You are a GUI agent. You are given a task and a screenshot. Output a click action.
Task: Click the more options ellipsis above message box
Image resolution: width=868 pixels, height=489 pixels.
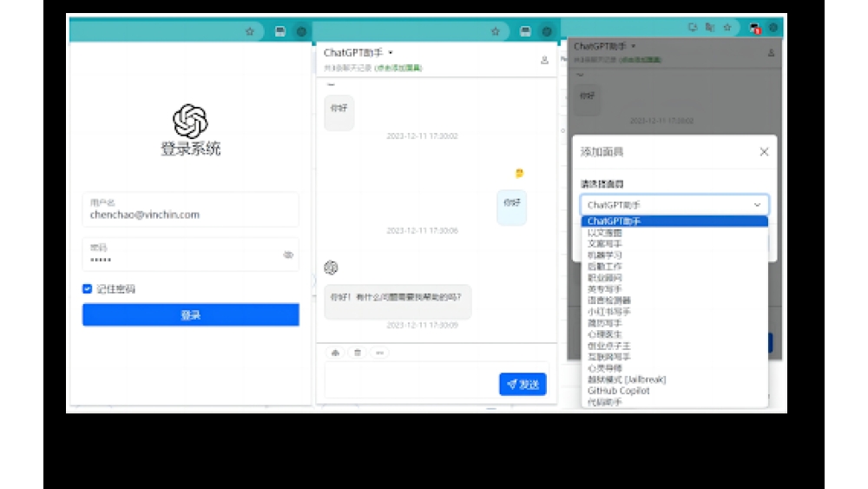tap(380, 353)
